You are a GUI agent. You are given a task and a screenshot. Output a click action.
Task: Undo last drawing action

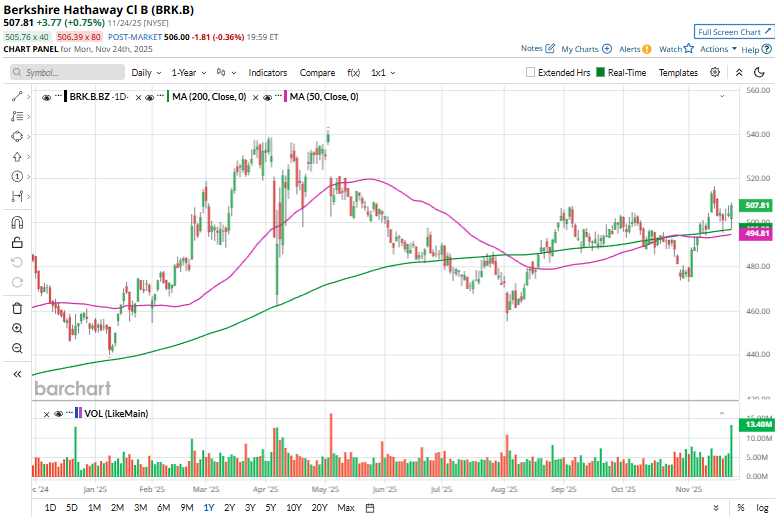pos(17,262)
